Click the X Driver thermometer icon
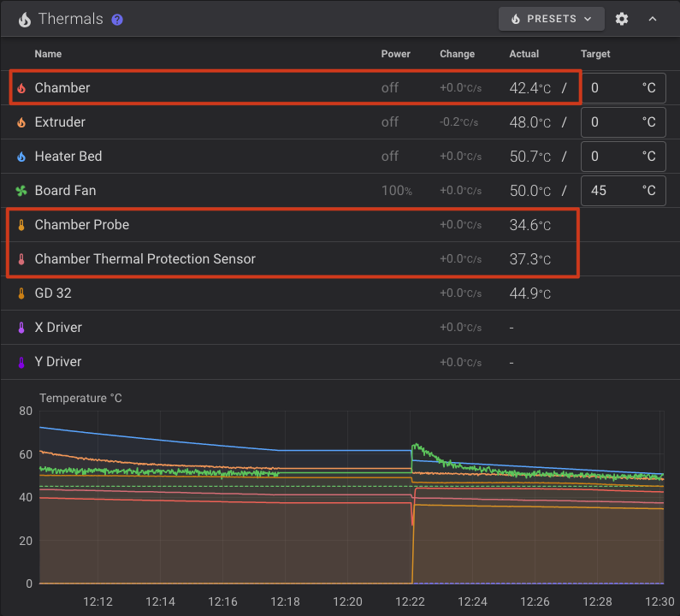The image size is (680, 616). (21, 328)
